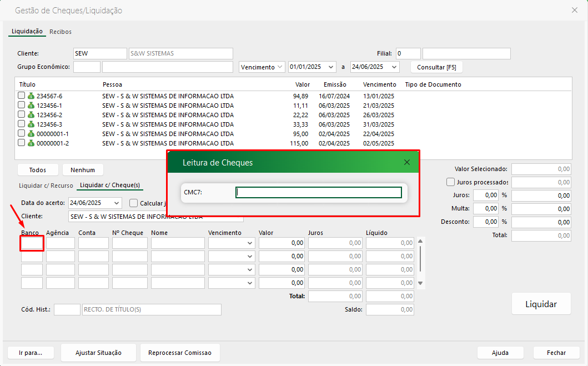The width and height of the screenshot is (588, 366).
Task: Tick the checkbox for title 00000001-2
Action: tap(22, 143)
